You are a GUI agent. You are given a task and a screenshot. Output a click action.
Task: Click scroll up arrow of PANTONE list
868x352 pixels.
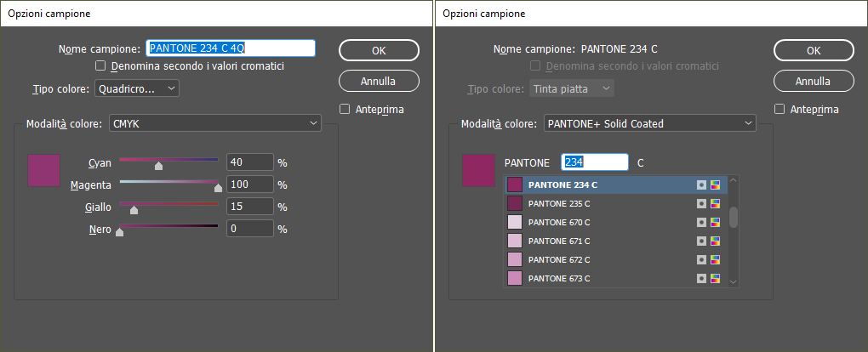pos(734,180)
